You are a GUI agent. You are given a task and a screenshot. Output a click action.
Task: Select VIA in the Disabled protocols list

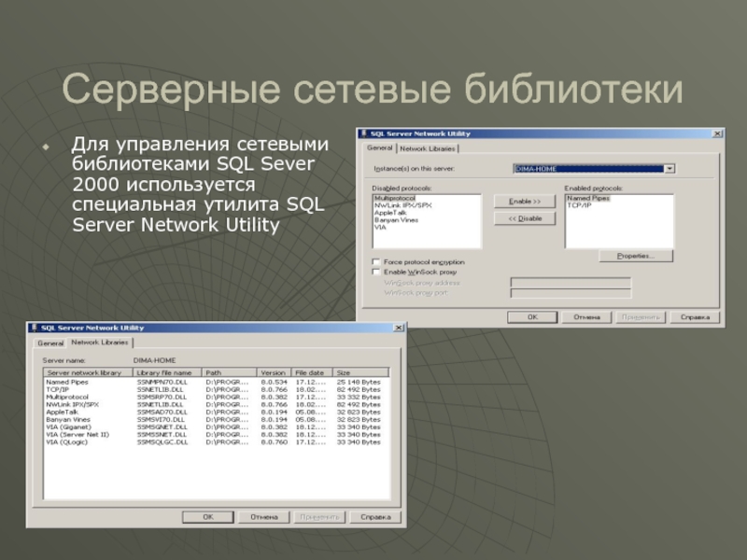(380, 226)
